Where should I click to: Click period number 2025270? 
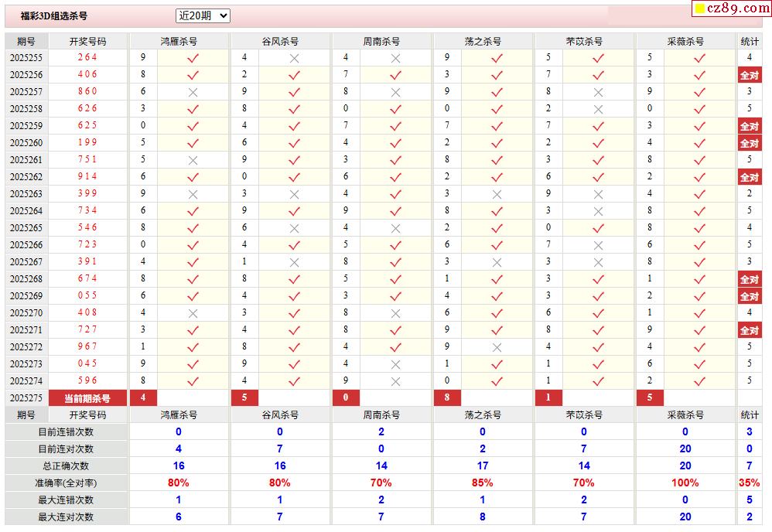[26, 313]
